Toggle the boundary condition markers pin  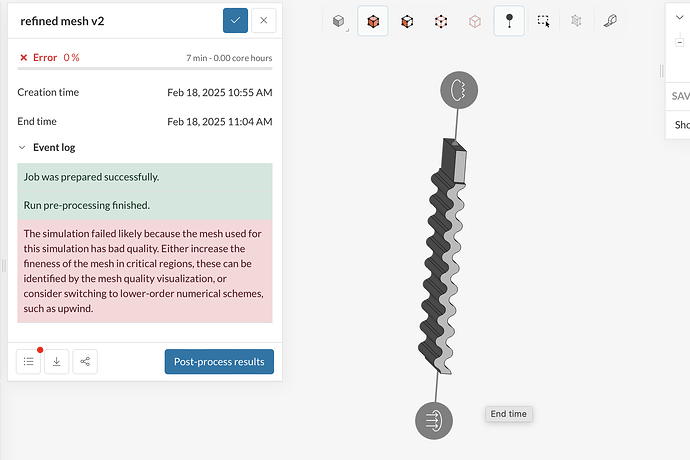coord(509,20)
